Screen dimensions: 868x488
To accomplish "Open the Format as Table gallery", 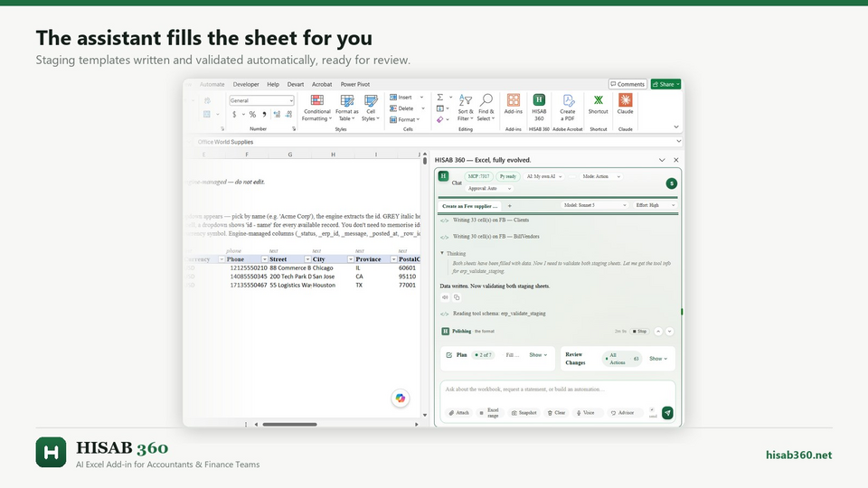I will pyautogui.click(x=346, y=108).
